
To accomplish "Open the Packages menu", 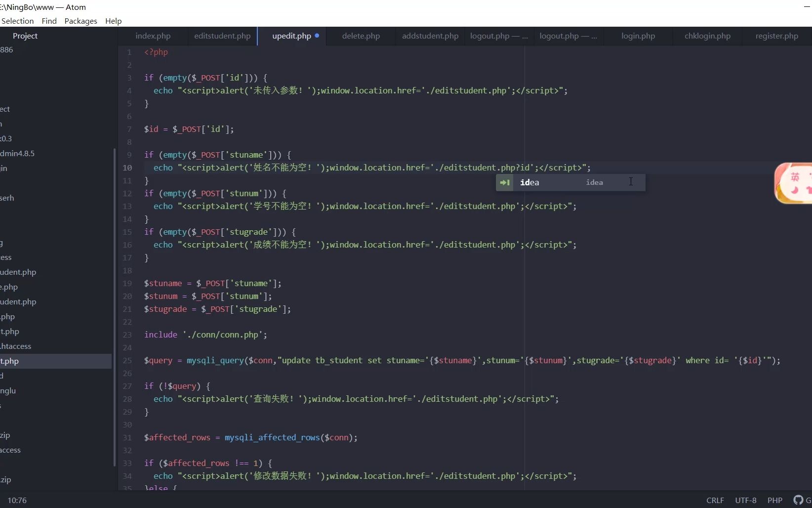I will 80,21.
